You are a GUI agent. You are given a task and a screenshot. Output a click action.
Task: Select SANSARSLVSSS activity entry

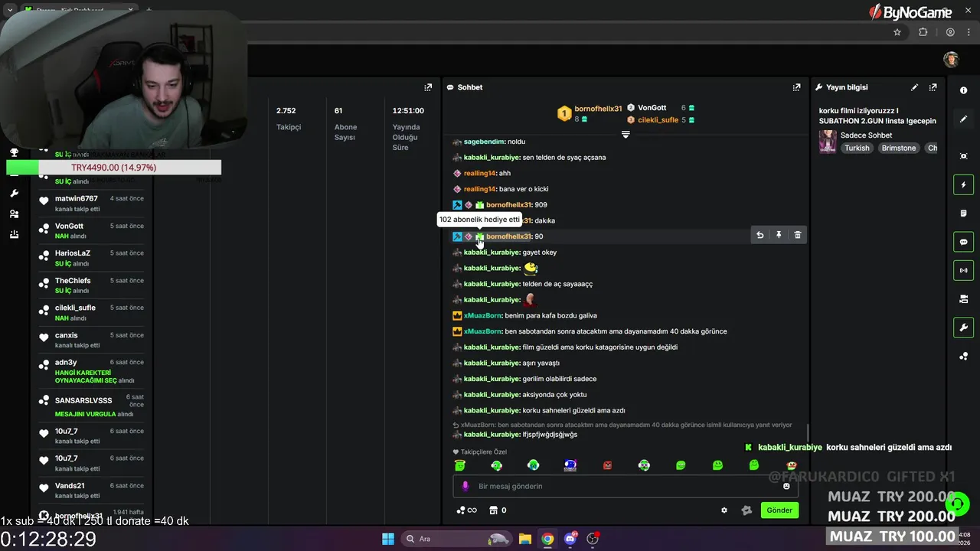point(91,406)
